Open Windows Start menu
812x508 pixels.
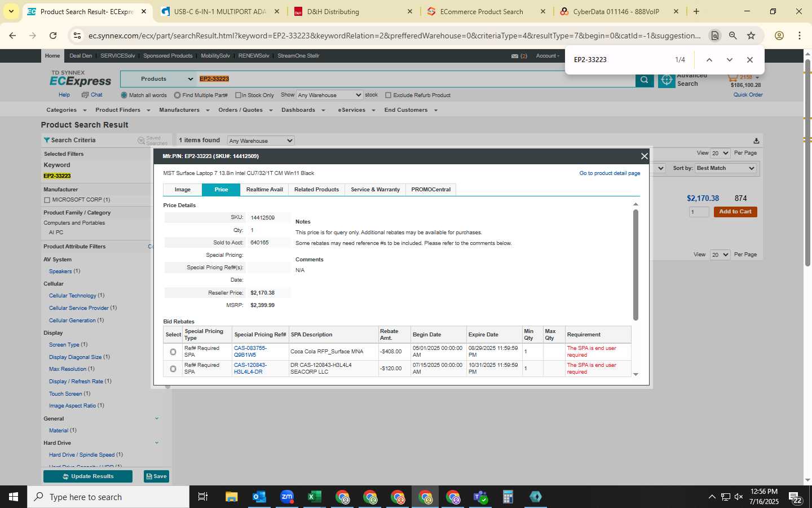[x=14, y=497]
